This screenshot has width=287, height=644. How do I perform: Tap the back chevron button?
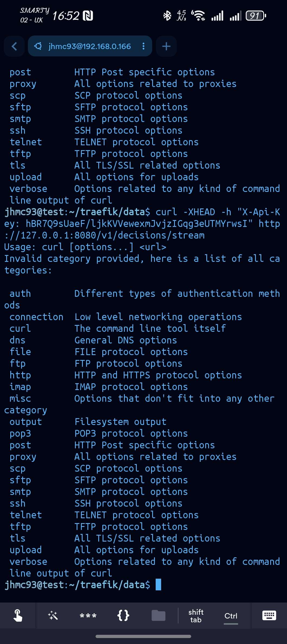click(x=14, y=46)
